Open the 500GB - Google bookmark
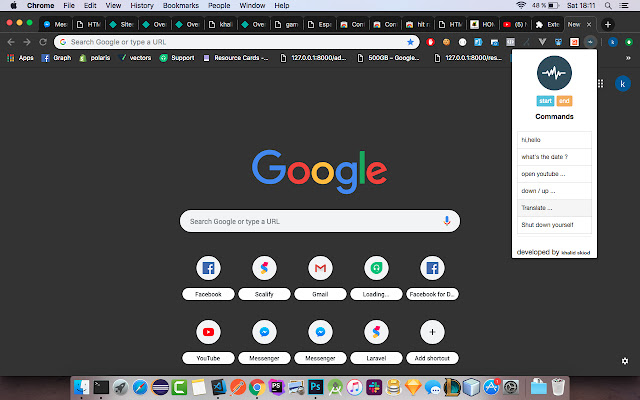640x400 pixels. pyautogui.click(x=389, y=58)
